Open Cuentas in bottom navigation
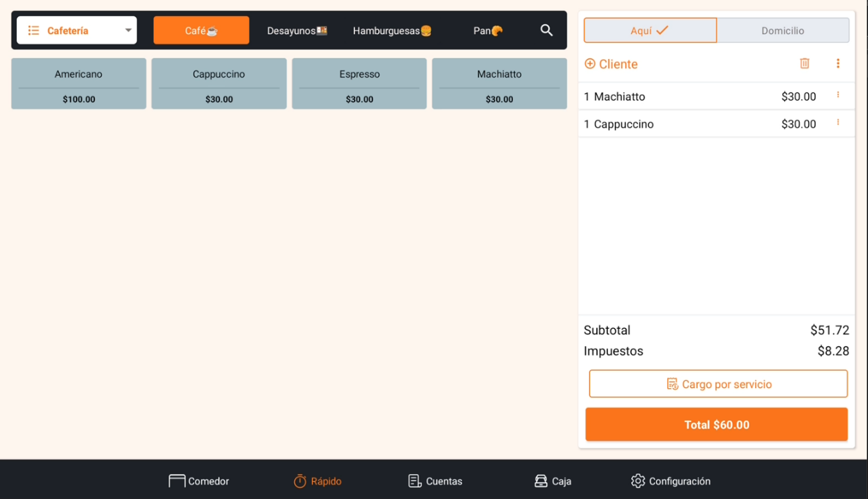This screenshot has height=499, width=868. coord(435,481)
